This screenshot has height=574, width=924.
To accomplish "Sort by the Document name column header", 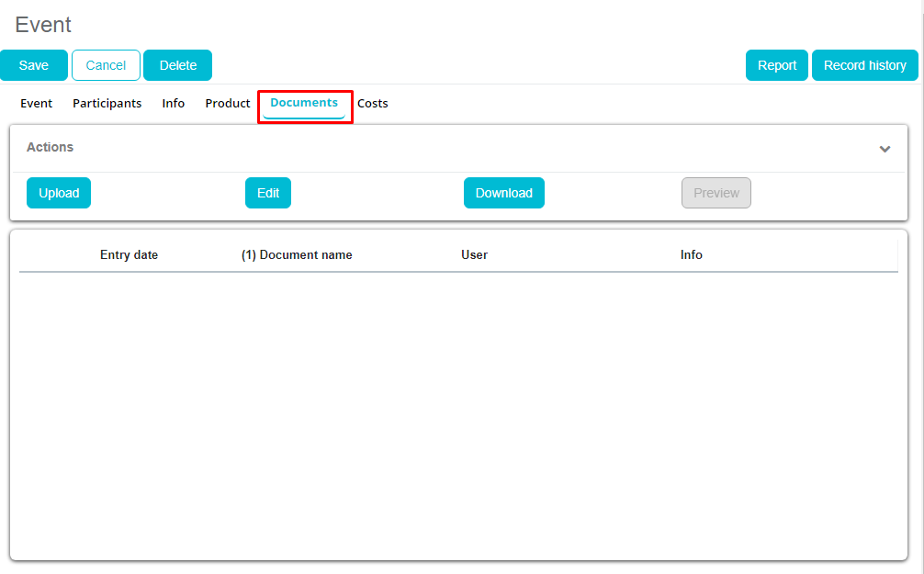I will (x=297, y=255).
